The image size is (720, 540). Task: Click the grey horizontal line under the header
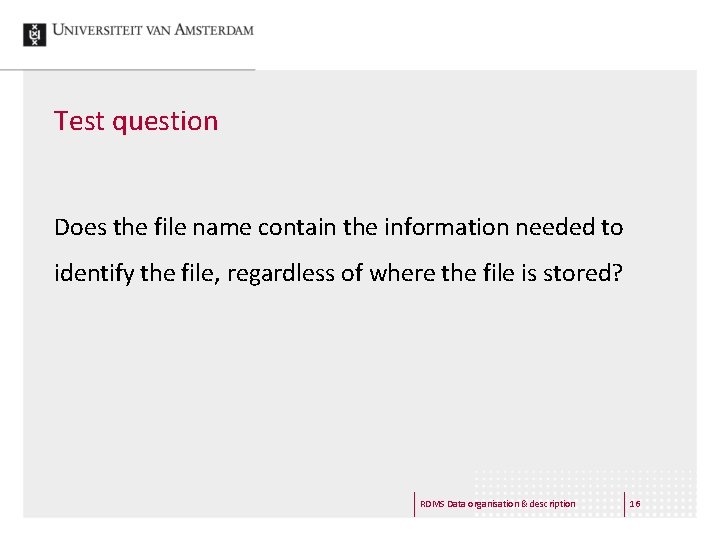coord(128,70)
